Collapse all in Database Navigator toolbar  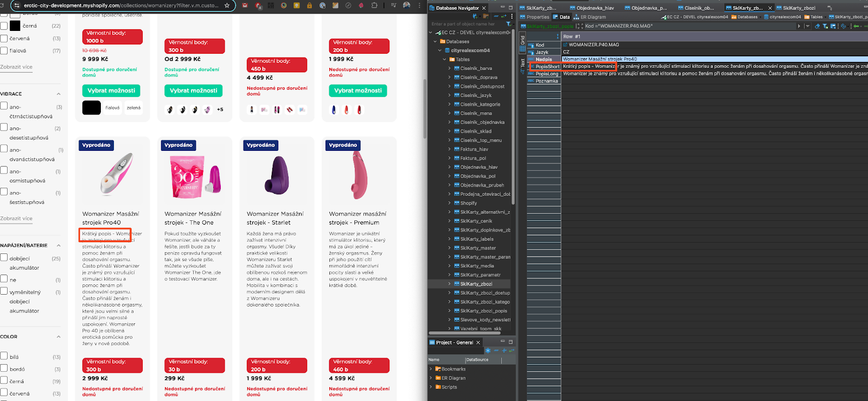point(496,16)
